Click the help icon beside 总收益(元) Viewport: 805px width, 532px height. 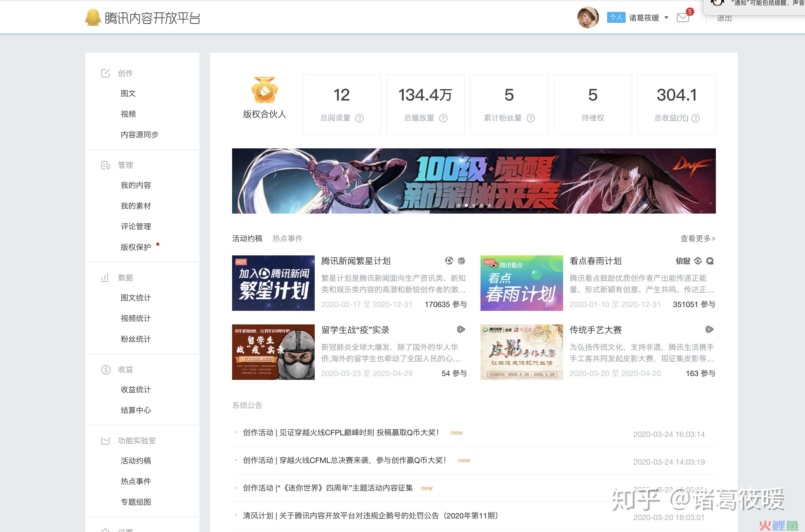click(x=695, y=118)
